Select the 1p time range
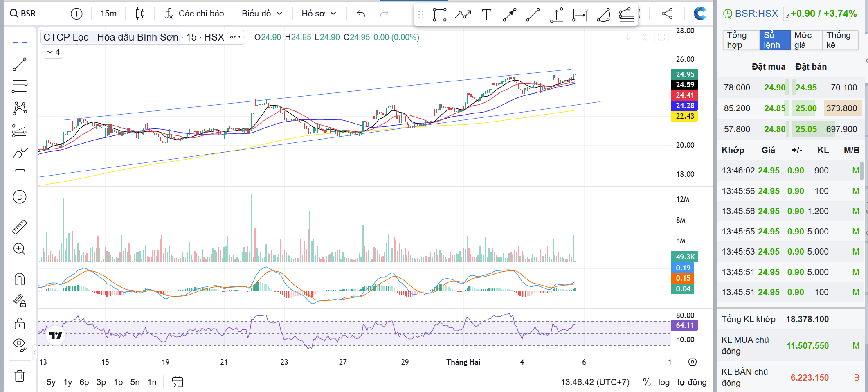 click(x=118, y=382)
